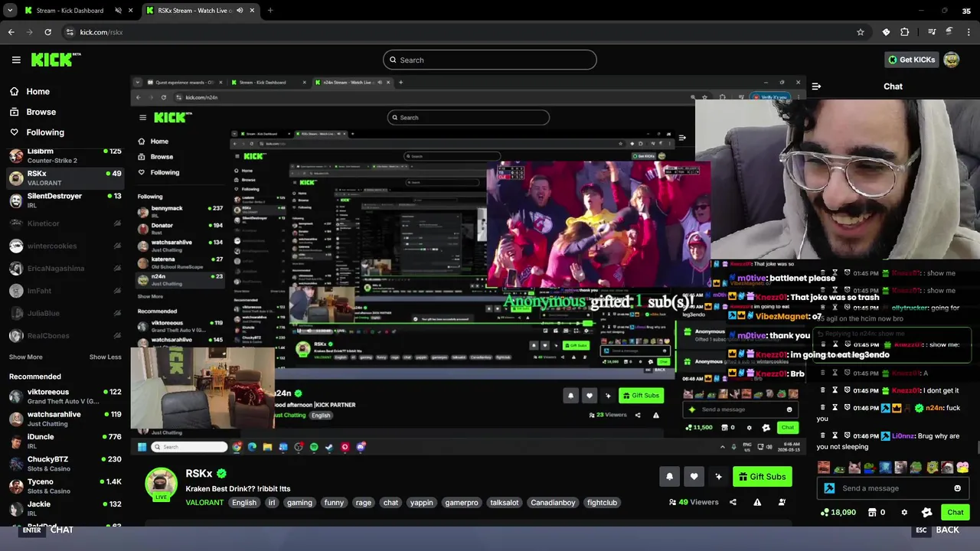Collapse the chat panel with arrow icon
This screenshot has width=980, height=551.
816,86
